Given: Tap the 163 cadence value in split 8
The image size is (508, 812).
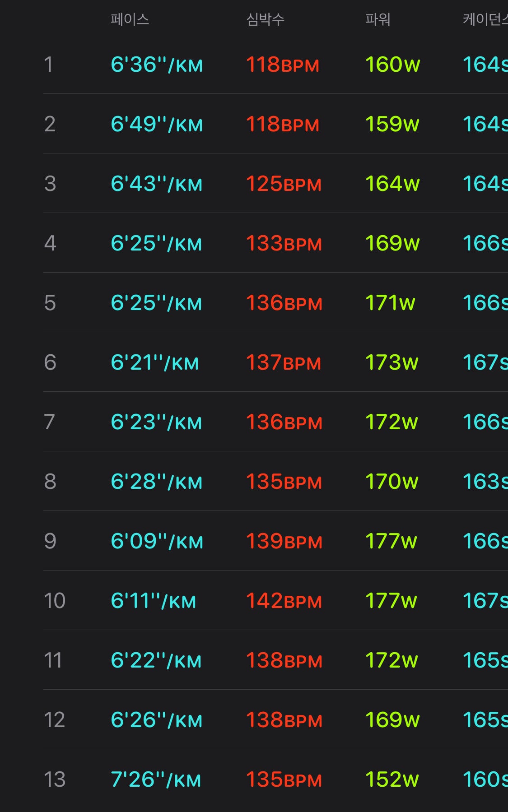Looking at the screenshot, I should [485, 481].
